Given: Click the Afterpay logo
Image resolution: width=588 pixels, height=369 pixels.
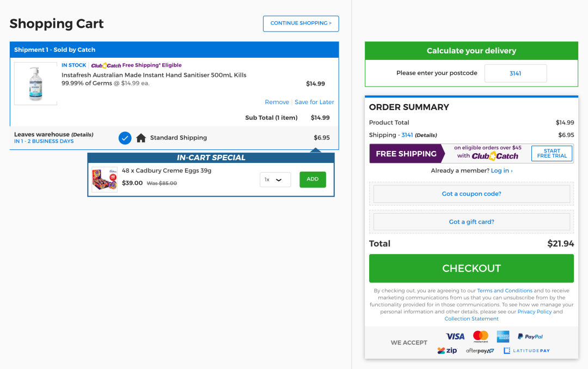Looking at the screenshot, I should click(x=480, y=350).
